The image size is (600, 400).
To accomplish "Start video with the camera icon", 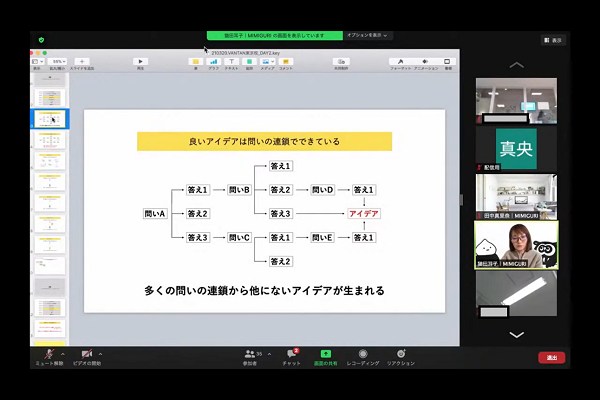I will (x=87, y=355).
